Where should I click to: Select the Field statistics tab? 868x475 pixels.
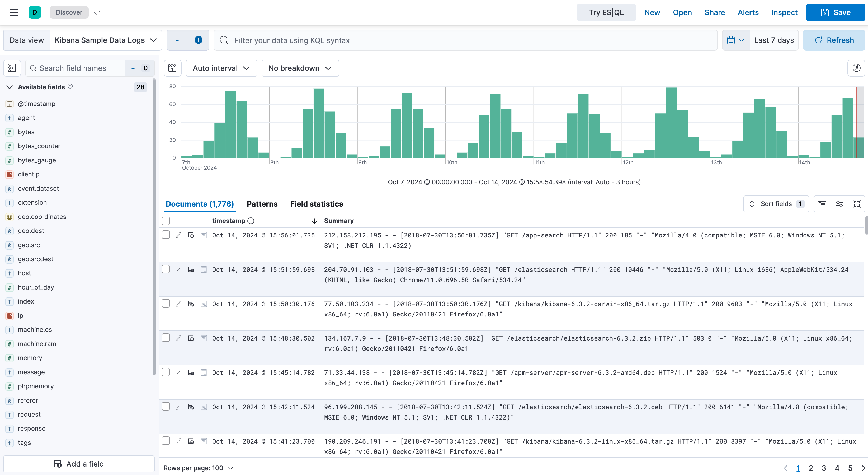[x=316, y=204]
